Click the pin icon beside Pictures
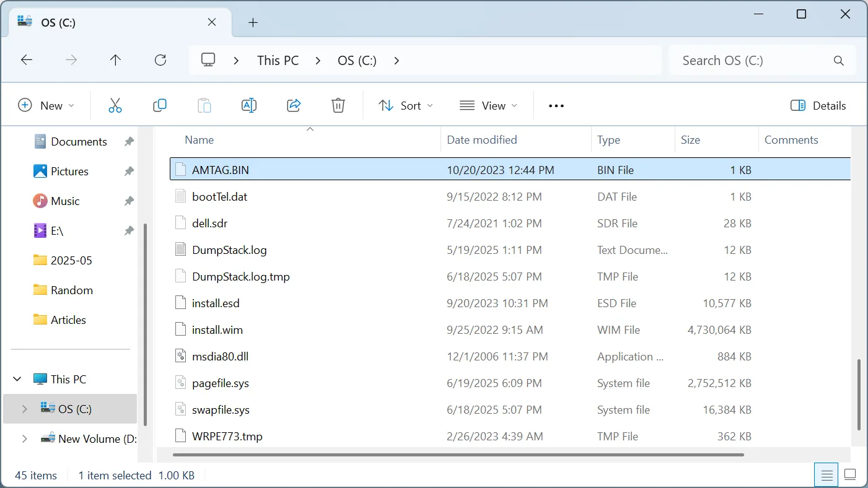This screenshot has width=868, height=488. tap(129, 172)
